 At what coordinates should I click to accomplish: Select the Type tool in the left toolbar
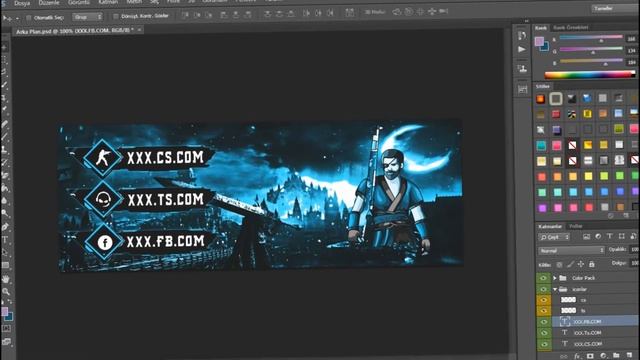click(5, 240)
